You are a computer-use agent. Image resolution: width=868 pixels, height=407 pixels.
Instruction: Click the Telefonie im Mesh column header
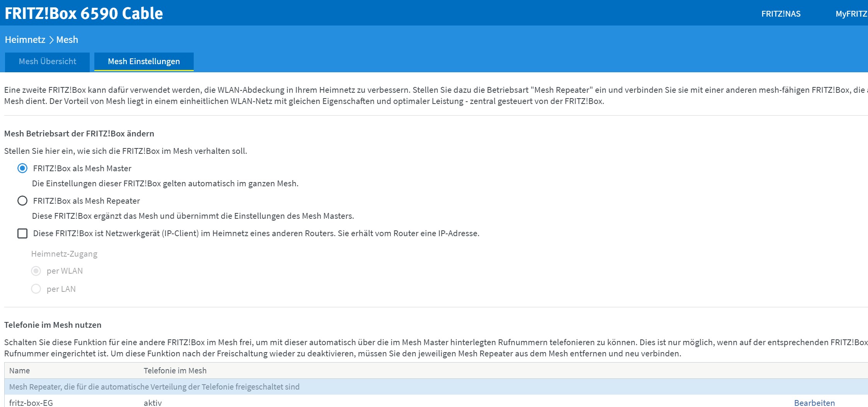coord(175,371)
